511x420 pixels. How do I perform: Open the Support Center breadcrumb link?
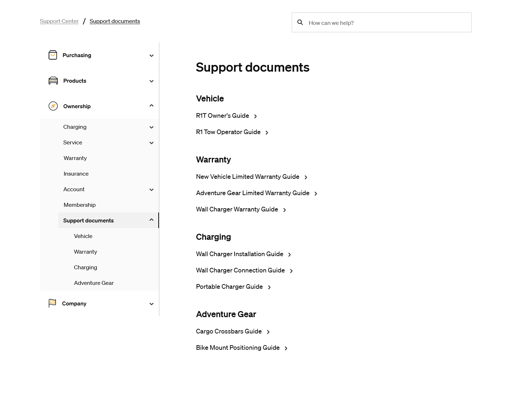tap(59, 21)
